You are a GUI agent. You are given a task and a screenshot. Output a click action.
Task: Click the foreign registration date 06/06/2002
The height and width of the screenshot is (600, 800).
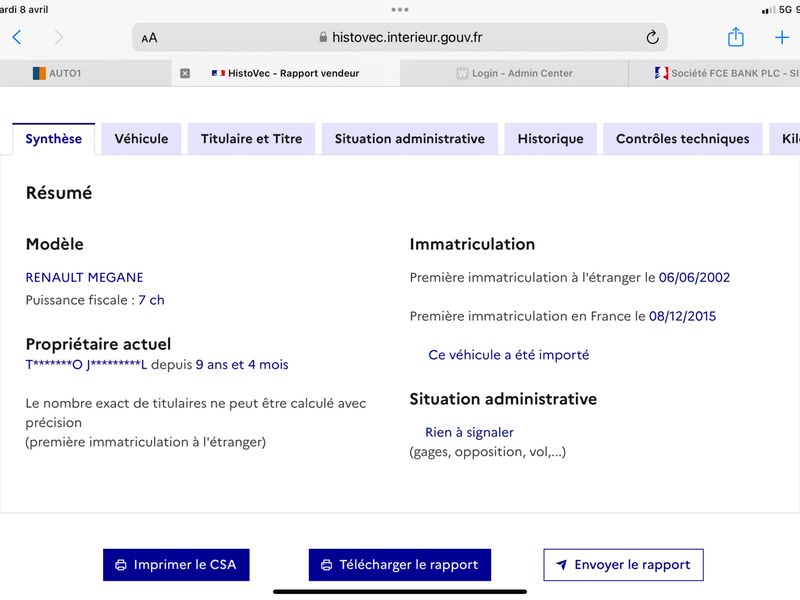[x=694, y=278]
